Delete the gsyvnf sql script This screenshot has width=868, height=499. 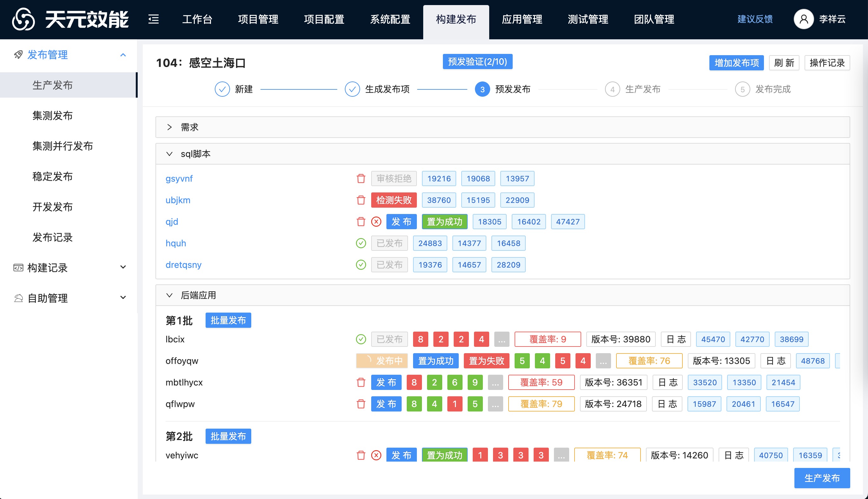tap(361, 178)
